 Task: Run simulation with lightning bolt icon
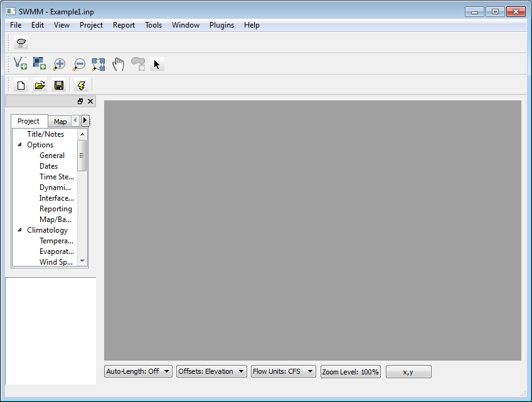pos(82,85)
